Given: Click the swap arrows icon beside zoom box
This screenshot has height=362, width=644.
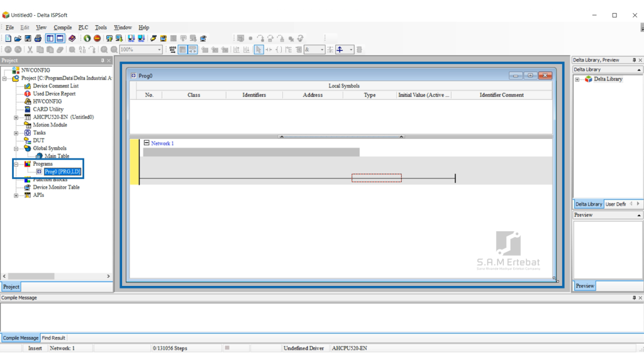Looking at the screenshot, I should [x=172, y=50].
